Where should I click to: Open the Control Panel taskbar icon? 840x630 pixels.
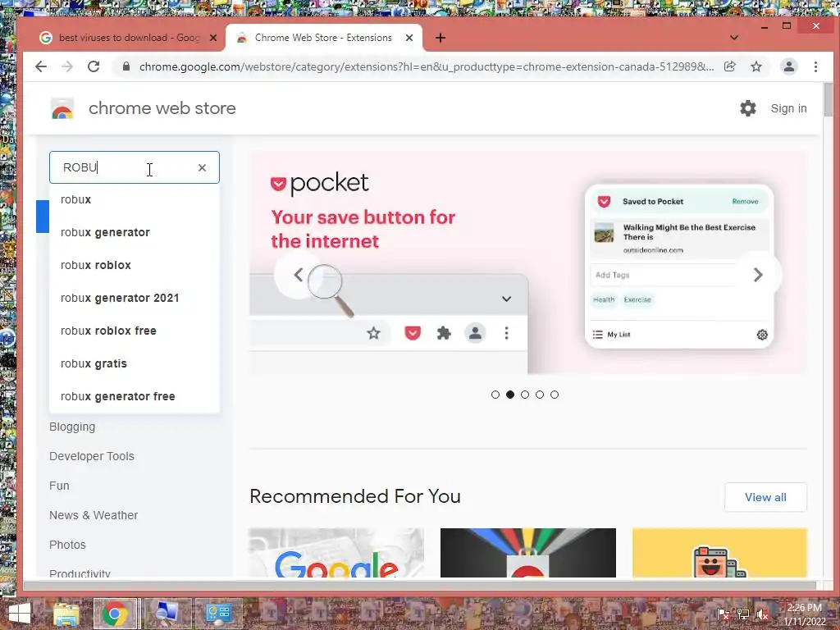(x=218, y=614)
